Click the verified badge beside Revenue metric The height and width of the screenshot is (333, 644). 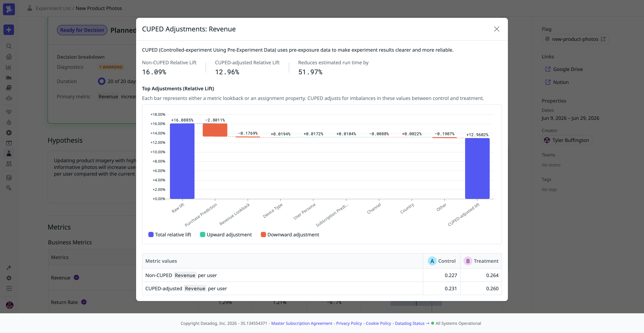coord(76,277)
